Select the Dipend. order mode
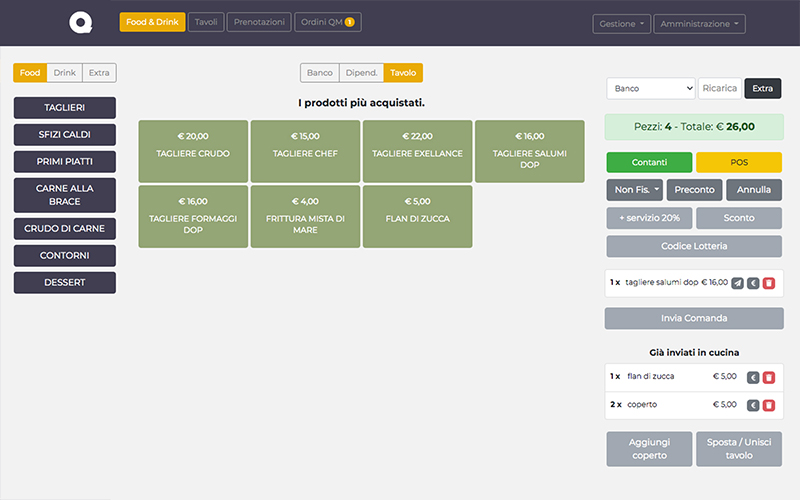The height and width of the screenshot is (500, 800). [361, 73]
